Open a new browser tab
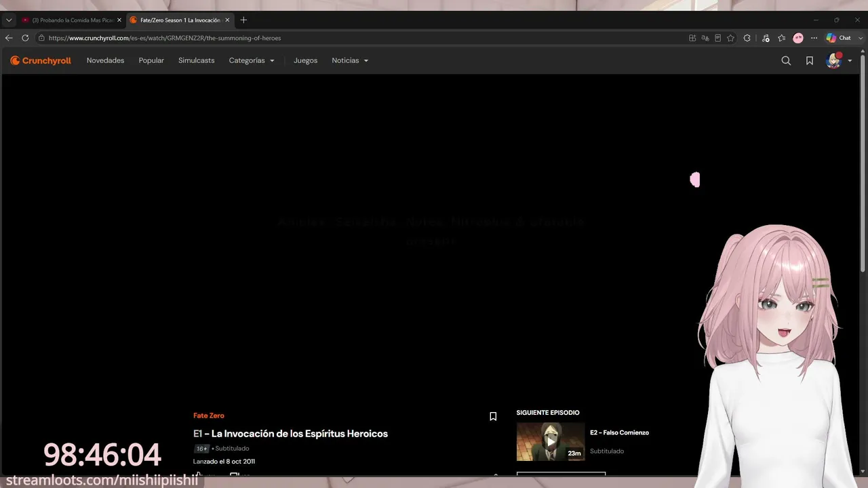Viewport: 868px width, 488px height. coord(243,20)
